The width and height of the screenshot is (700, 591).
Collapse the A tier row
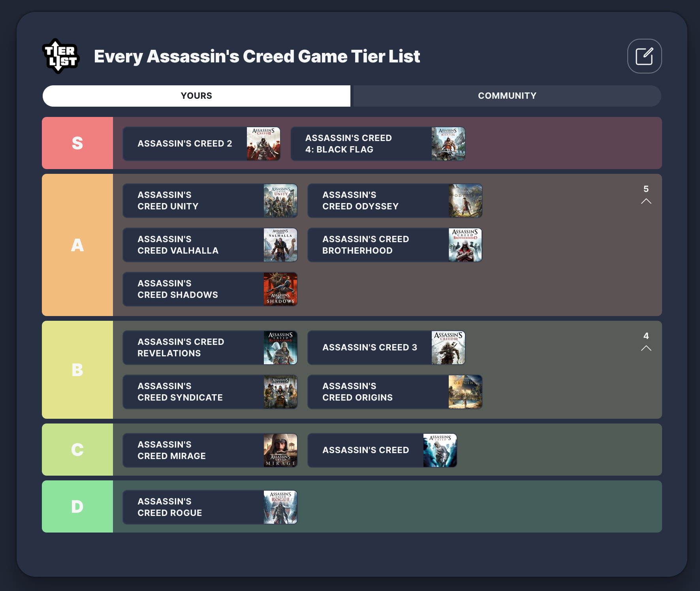click(x=646, y=201)
